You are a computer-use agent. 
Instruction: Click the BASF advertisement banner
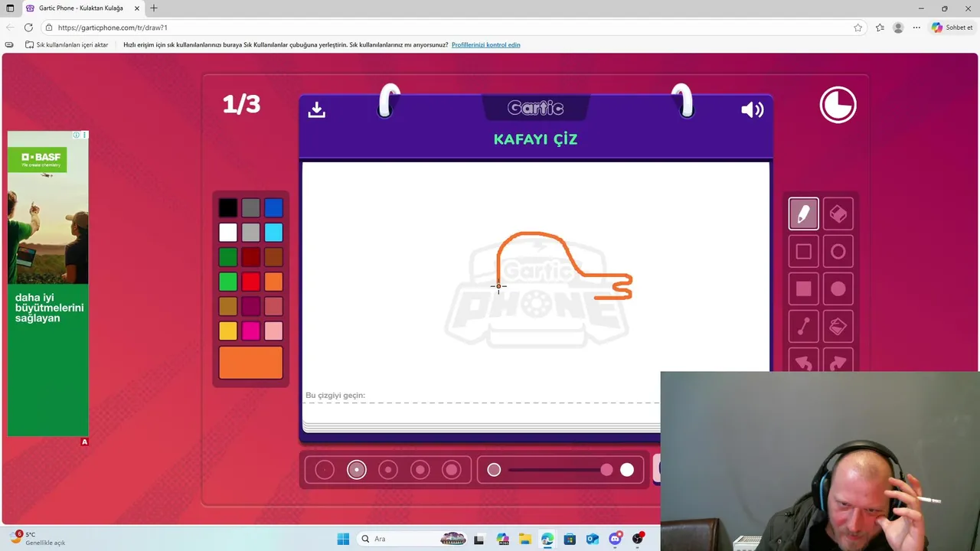coord(48,283)
